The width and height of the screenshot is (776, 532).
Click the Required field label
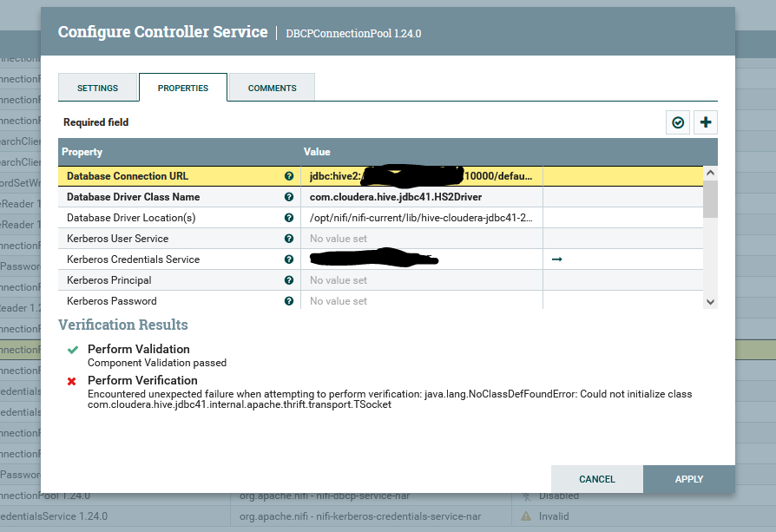tap(96, 122)
